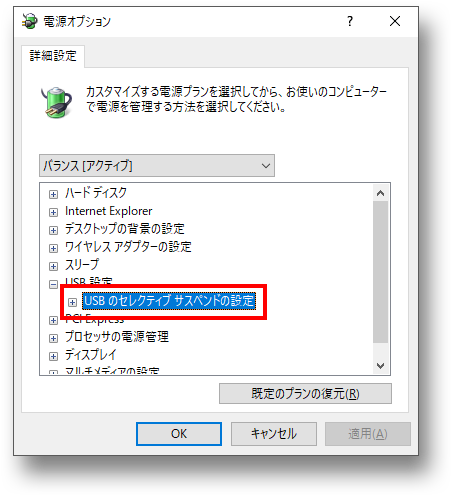This screenshot has width=453, height=497.
Task: Expand ワイヤレス アダプターの設定 node
Action: (x=53, y=248)
